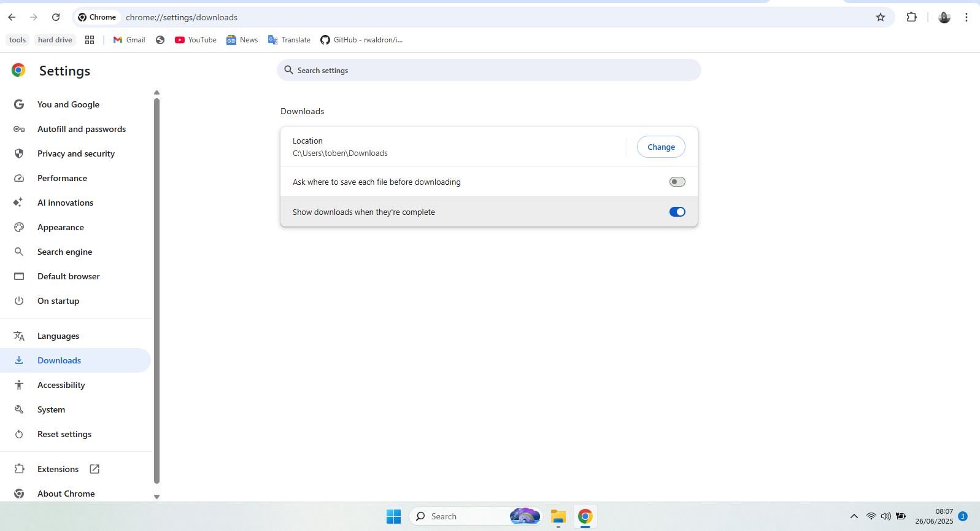The image size is (980, 531).
Task: Click the Chrome taskbar icon
Action: tap(585, 516)
